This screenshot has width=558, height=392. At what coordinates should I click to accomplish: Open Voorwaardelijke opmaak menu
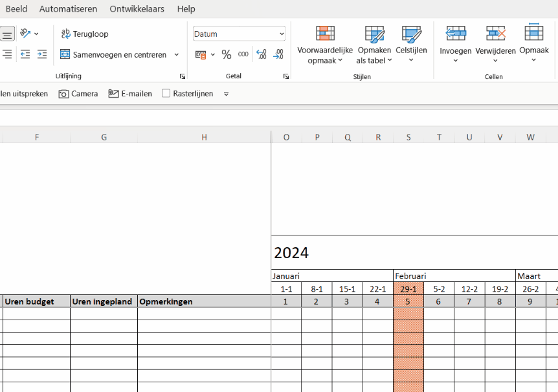pos(325,45)
